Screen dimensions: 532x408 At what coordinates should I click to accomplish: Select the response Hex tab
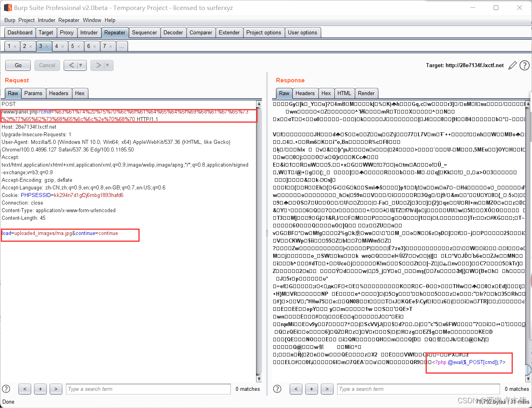click(x=326, y=93)
